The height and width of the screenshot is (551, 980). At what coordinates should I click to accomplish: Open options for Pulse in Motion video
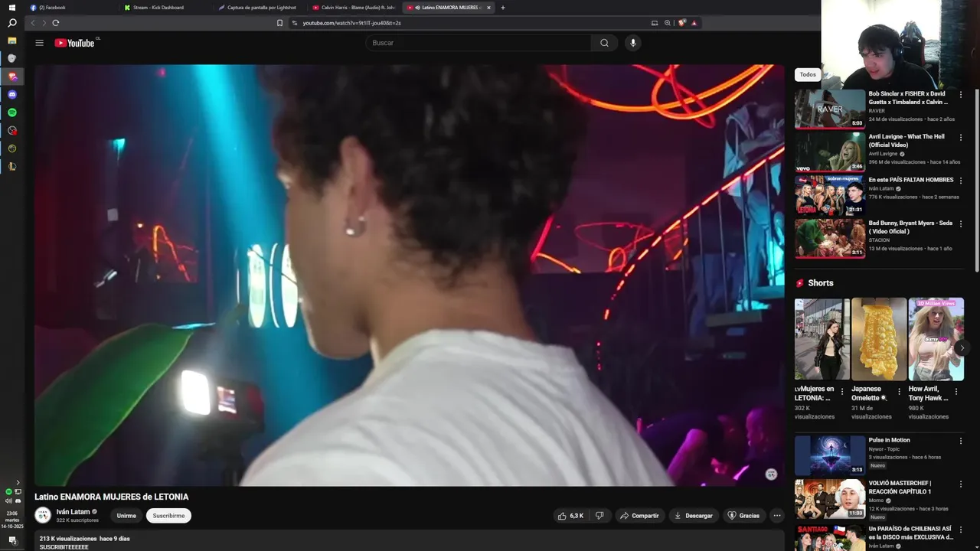coord(961,441)
